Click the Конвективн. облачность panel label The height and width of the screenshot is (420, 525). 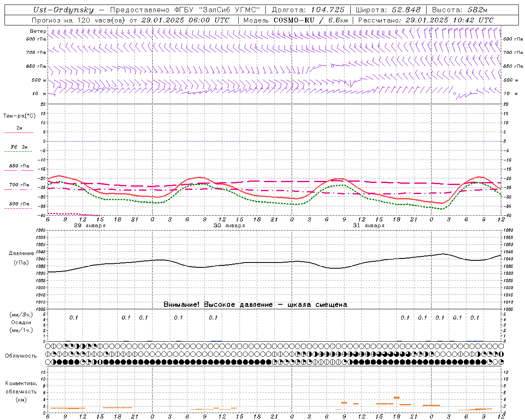pyautogui.click(x=21, y=387)
